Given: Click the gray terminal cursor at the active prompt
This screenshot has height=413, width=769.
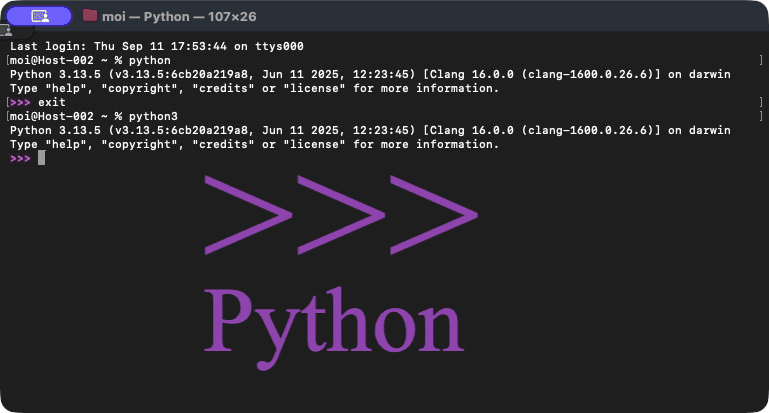Looking at the screenshot, I should 42,158.
